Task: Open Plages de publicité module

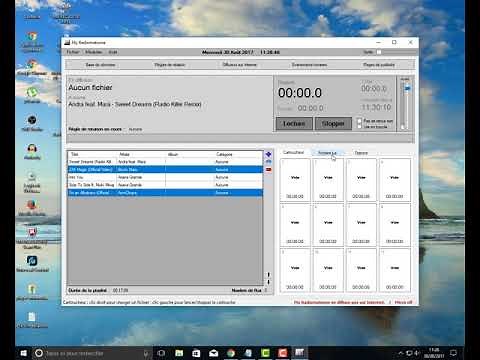Action: tap(379, 65)
